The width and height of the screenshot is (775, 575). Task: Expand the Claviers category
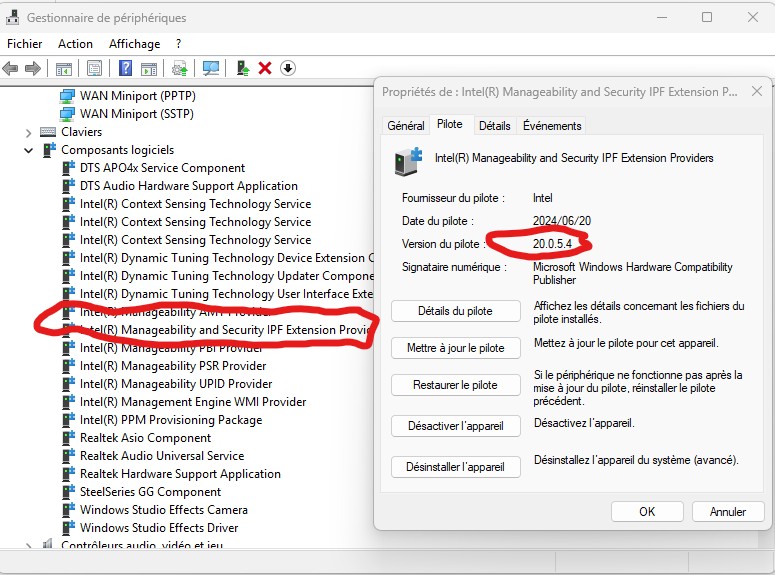tap(29, 132)
